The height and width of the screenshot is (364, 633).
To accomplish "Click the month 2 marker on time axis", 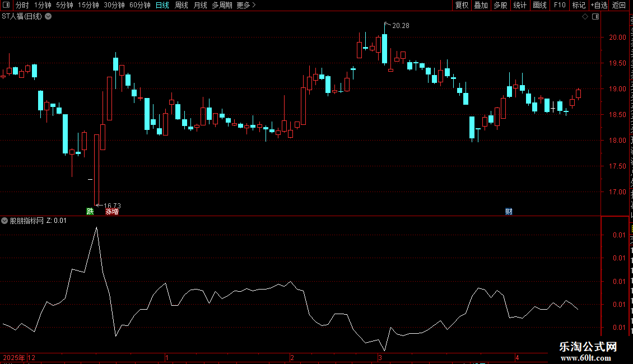I will (292, 357).
